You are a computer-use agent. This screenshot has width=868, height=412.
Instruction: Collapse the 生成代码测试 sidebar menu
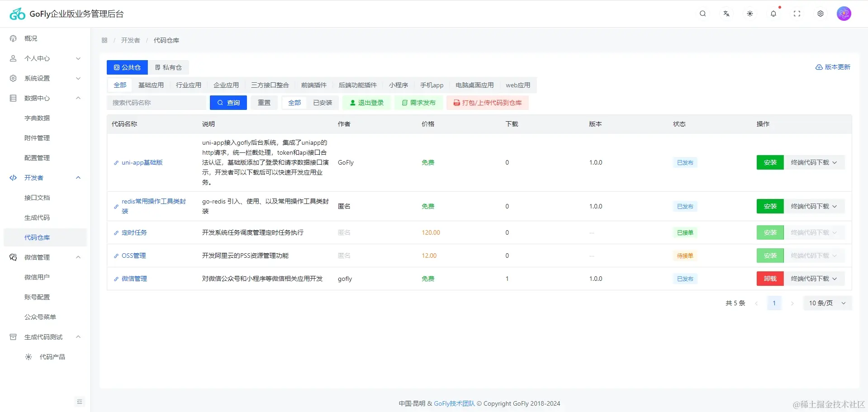click(x=45, y=337)
